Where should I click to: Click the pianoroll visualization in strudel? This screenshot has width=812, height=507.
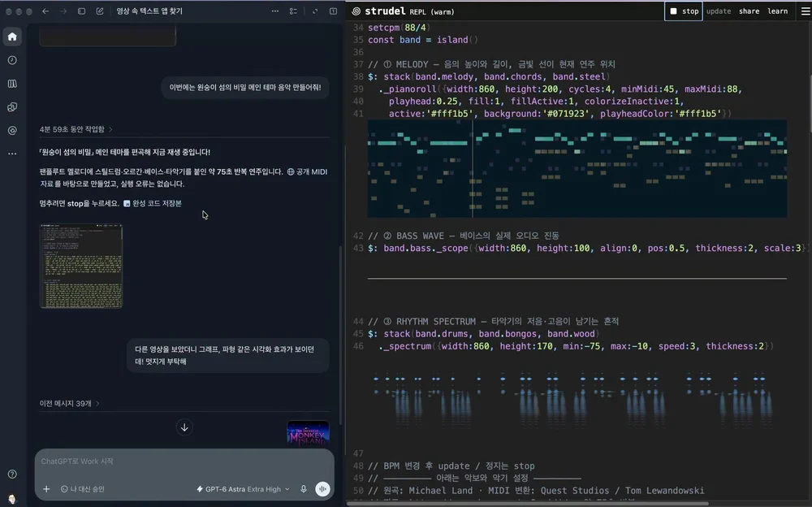point(577,168)
